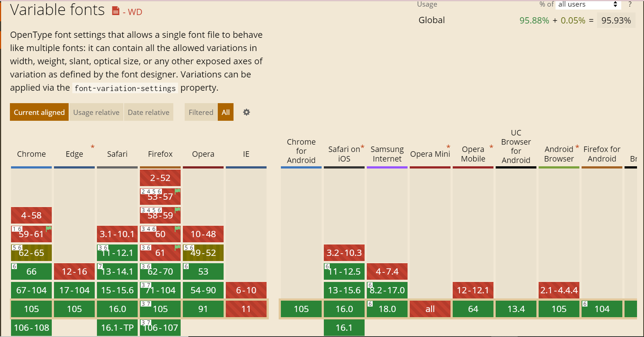Viewport: 644px width, 337px height.
Task: Click the asterisk note beside Safari on iOS
Action: (x=362, y=147)
